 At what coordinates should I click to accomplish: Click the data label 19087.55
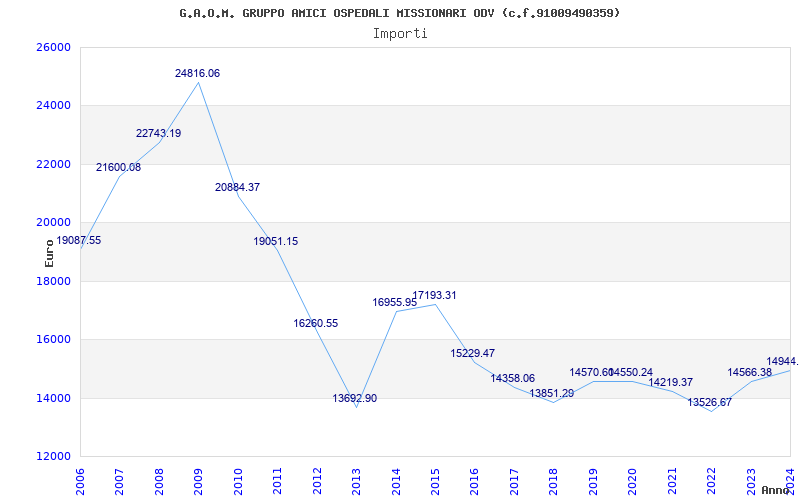point(79,240)
